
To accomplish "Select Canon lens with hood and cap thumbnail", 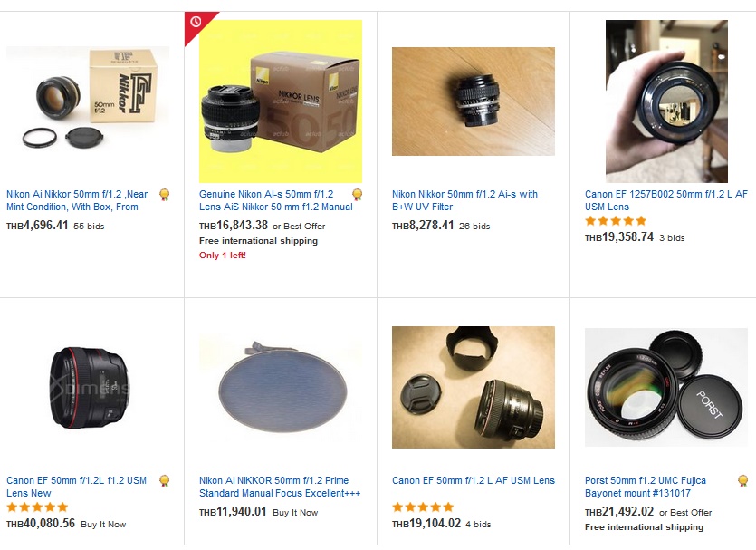I will [x=474, y=388].
